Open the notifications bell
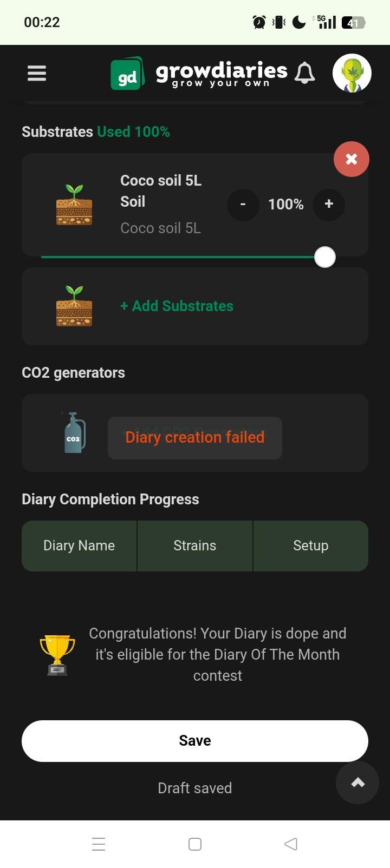The height and width of the screenshot is (868, 390). (304, 73)
